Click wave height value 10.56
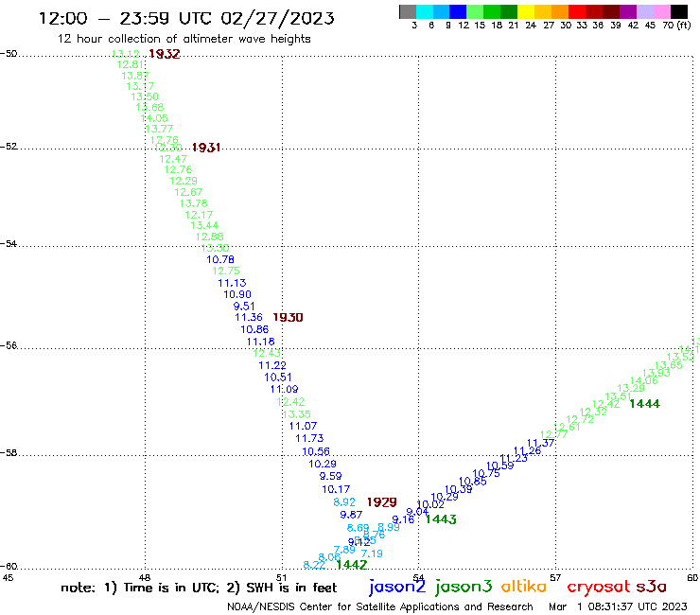The image size is (700, 615). click(316, 451)
